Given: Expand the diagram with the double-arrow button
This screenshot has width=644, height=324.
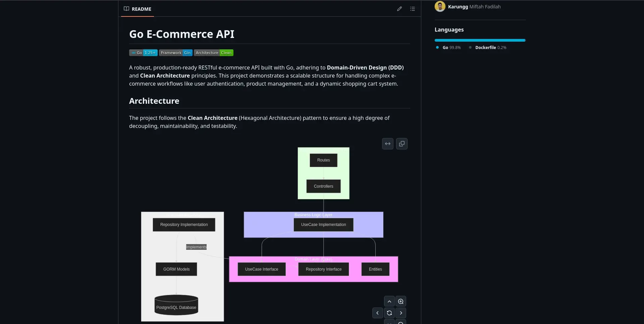Looking at the screenshot, I should click(388, 144).
